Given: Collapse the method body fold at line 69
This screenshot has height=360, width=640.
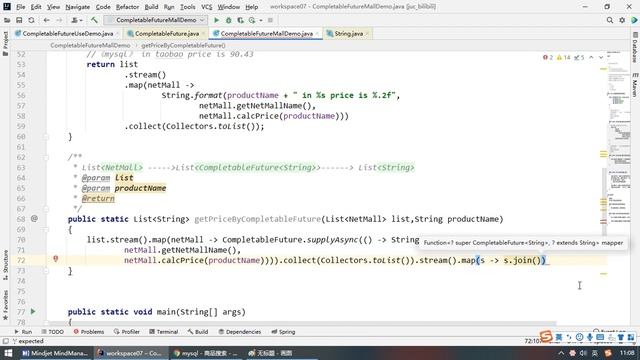Looking at the screenshot, I should point(46,229).
